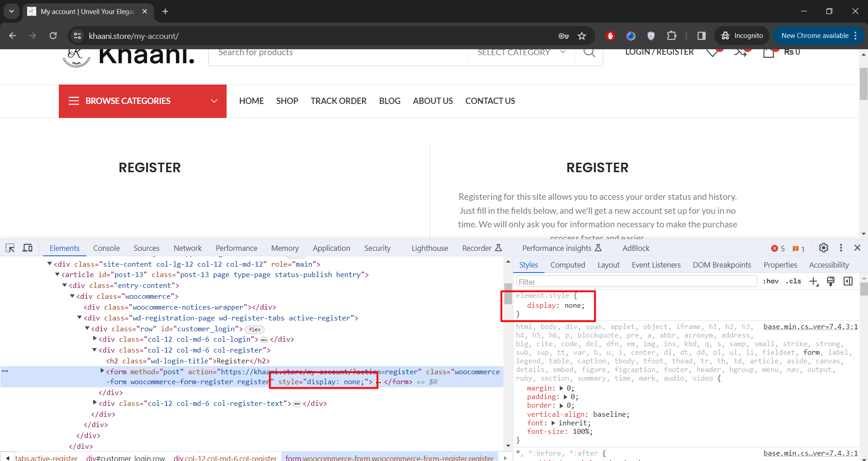The width and height of the screenshot is (868, 461).
Task: Toggle device toolbar icon in DevTools
Action: [28, 248]
